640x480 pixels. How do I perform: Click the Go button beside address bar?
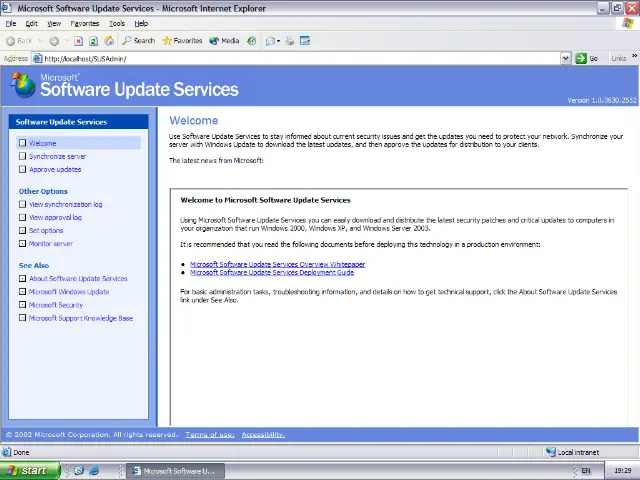(587, 58)
